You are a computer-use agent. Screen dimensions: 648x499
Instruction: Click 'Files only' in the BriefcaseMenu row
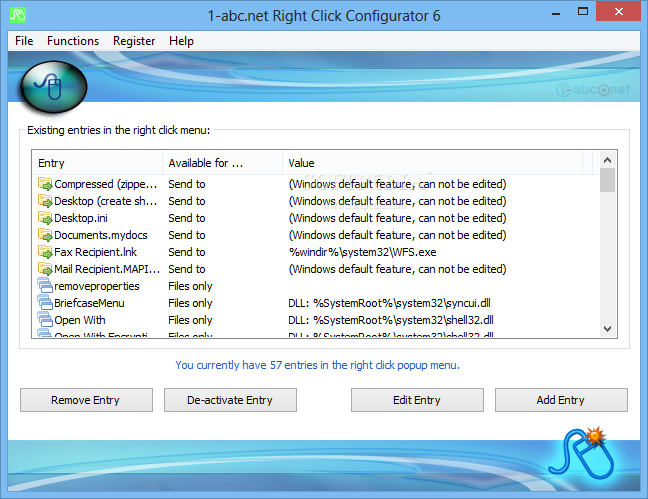pyautogui.click(x=190, y=303)
